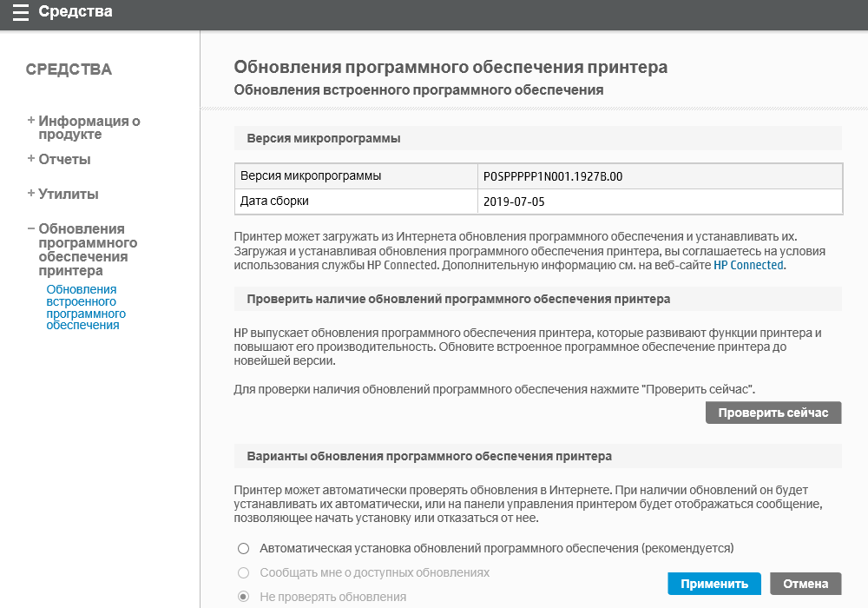Expand the Утилиты section
868x608 pixels.
click(x=68, y=195)
